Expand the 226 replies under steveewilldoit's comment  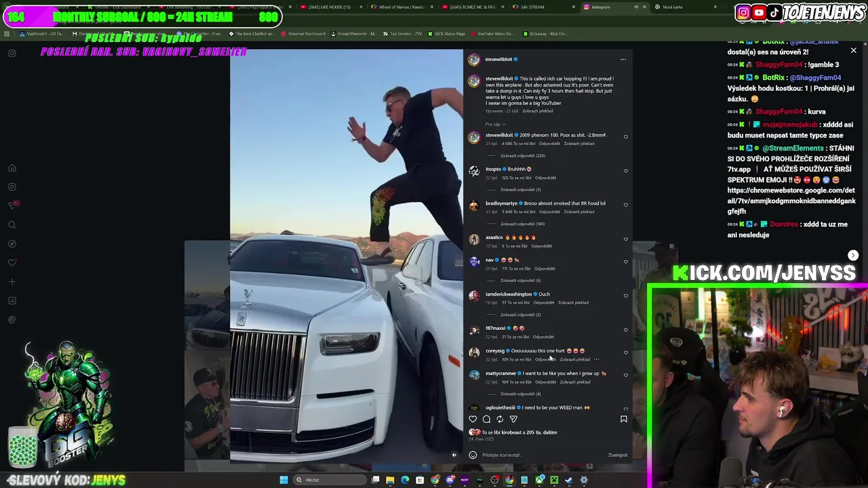(523, 155)
